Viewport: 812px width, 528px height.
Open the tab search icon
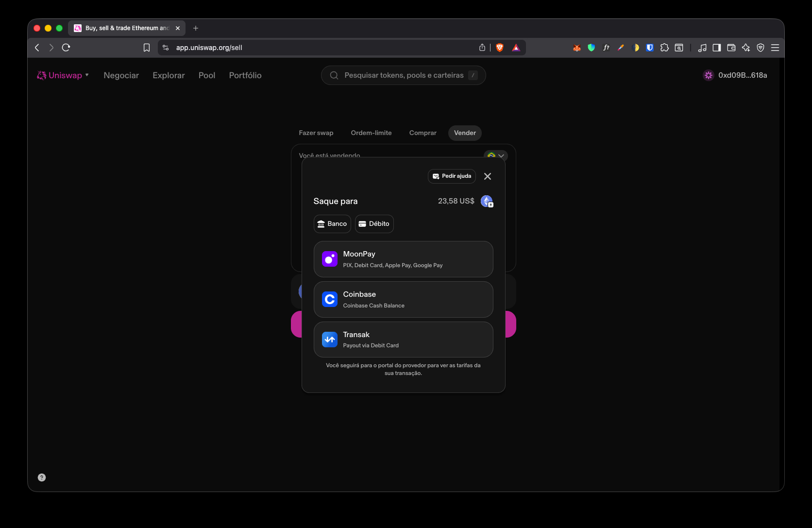[679, 48]
